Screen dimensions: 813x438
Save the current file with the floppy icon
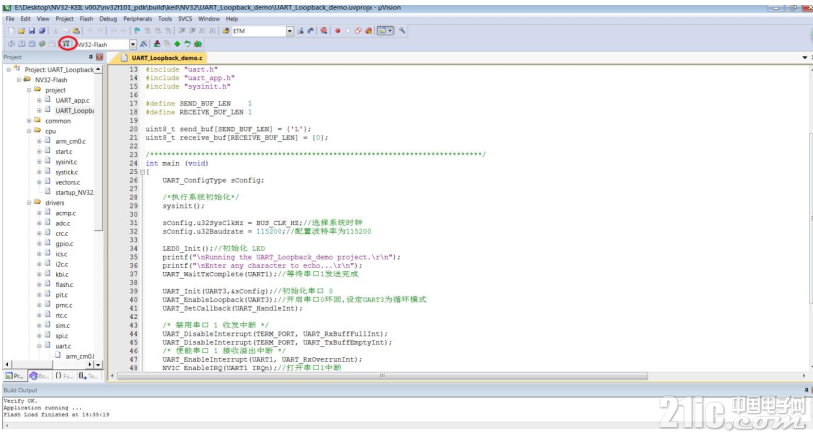coord(32,31)
